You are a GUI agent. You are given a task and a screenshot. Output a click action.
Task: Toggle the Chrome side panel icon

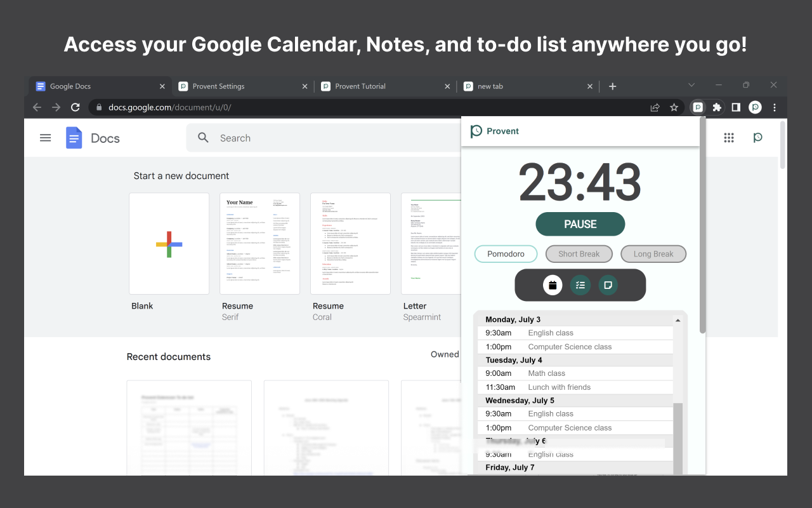736,107
